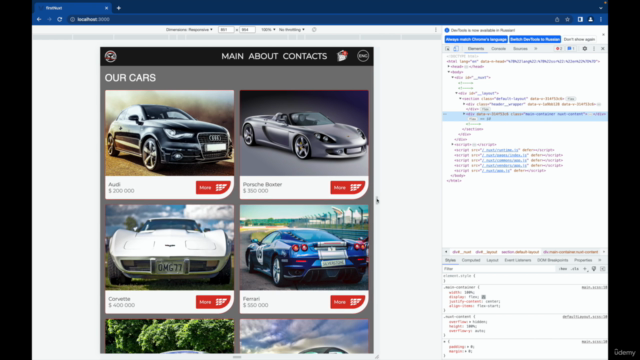Click the More button on the Audi card
Screen dimensions: 640x360
tap(213, 188)
